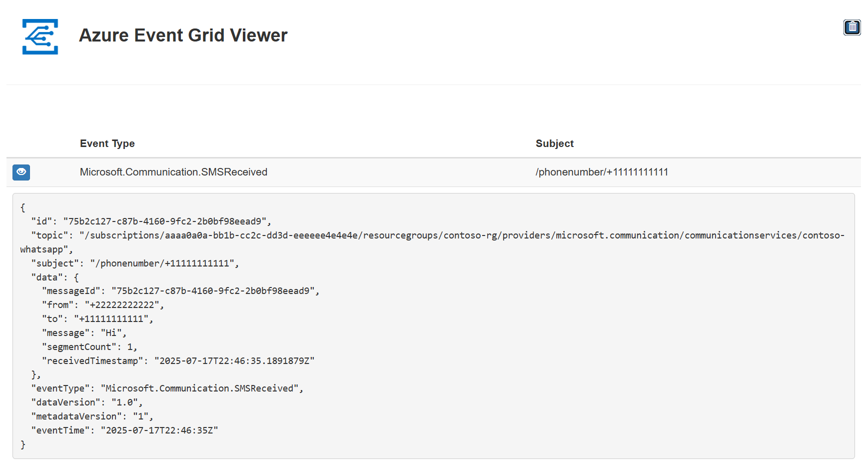Click the Azure Event Grid Viewer title
868x476 pixels.
183,35
